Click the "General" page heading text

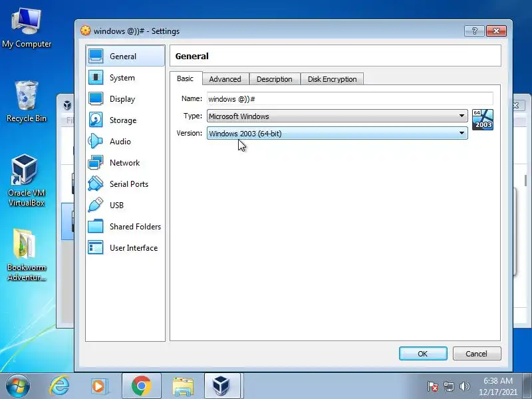click(x=192, y=56)
